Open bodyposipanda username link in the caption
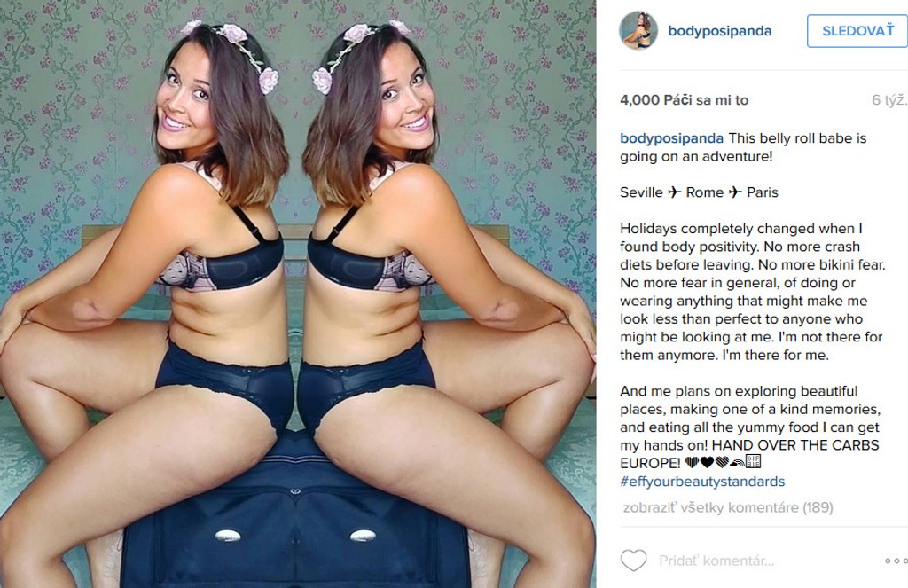This screenshot has height=588, width=908. pyautogui.click(x=672, y=138)
